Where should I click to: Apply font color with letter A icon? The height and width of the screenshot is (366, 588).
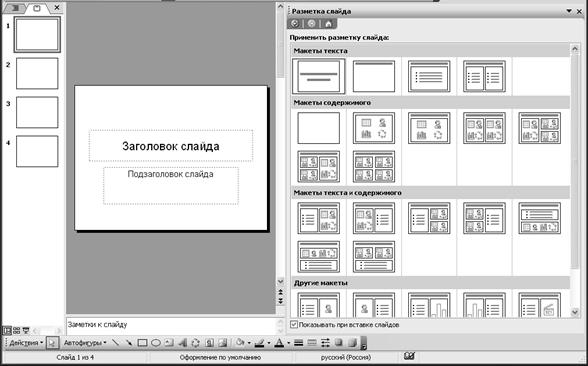[279, 343]
